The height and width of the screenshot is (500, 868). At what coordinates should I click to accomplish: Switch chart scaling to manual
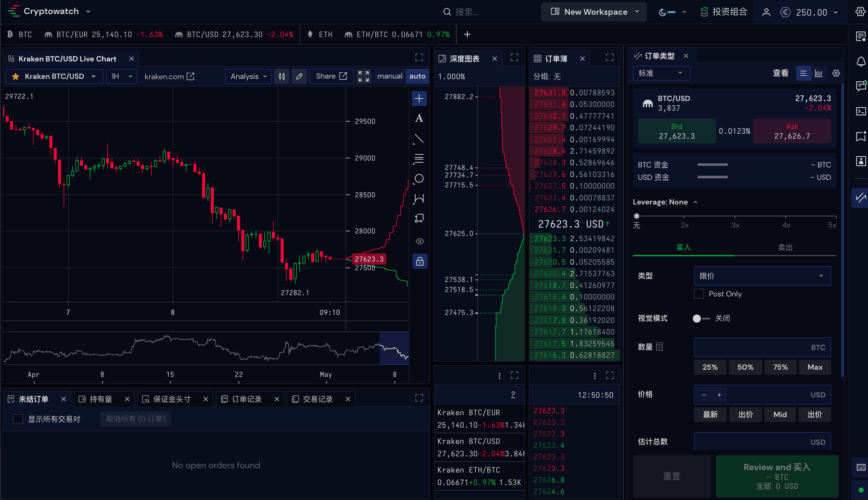[x=389, y=76]
